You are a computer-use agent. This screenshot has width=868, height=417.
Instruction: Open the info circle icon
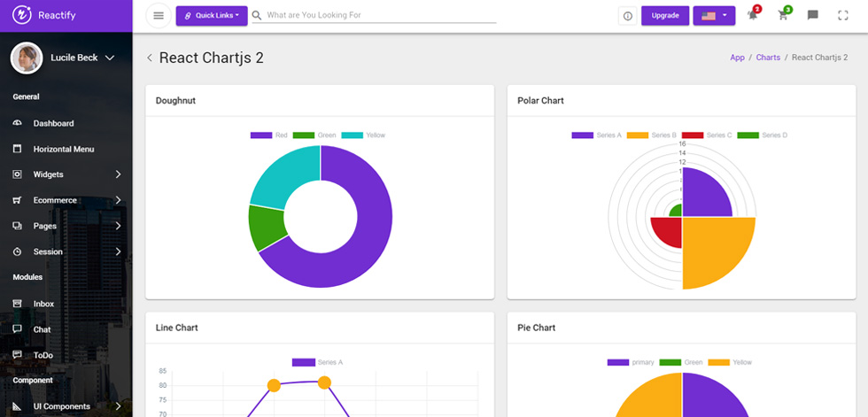(627, 16)
